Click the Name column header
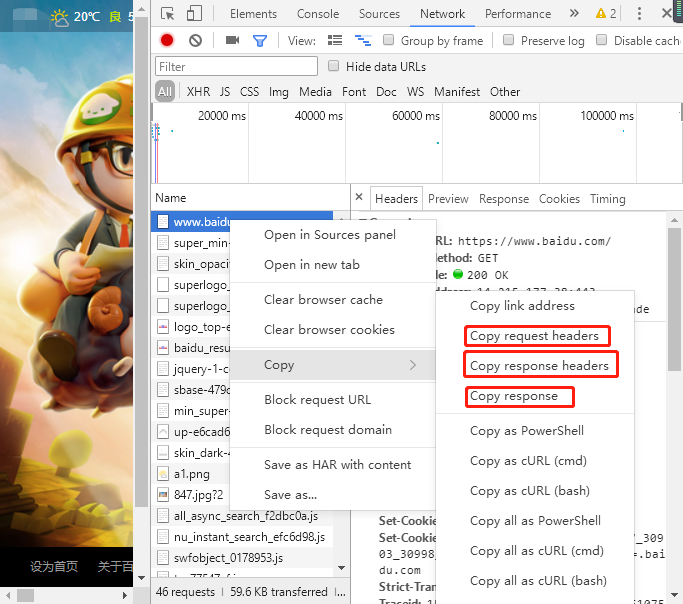The width and height of the screenshot is (683, 604). tap(250, 198)
